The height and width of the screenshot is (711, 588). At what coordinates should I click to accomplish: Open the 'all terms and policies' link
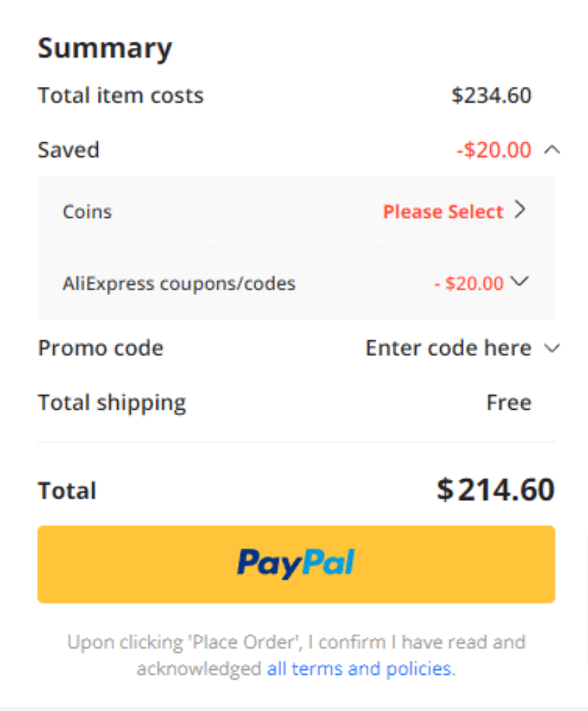tap(359, 669)
